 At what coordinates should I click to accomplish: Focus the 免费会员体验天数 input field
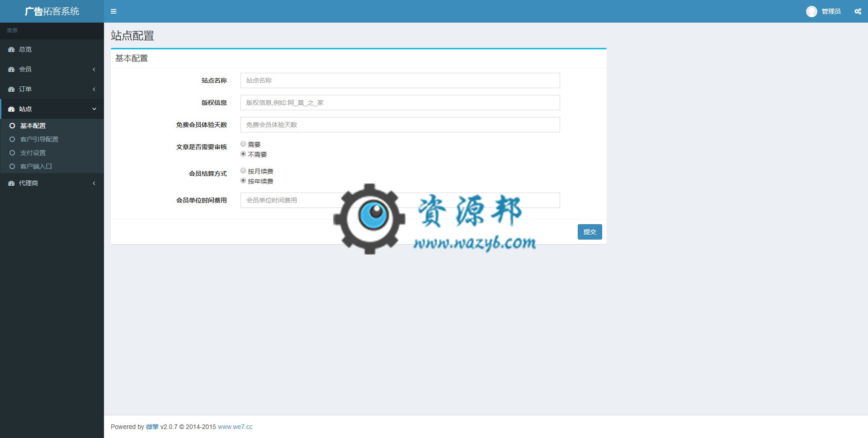pos(400,125)
